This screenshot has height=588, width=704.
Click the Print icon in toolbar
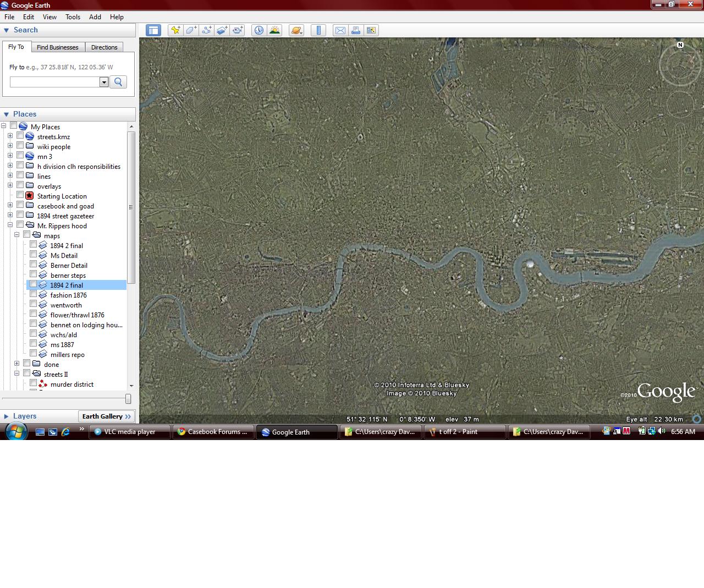356,30
